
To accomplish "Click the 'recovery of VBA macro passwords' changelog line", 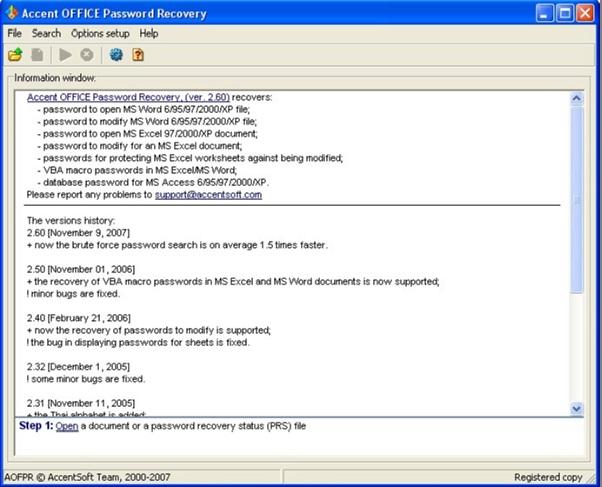I will [x=233, y=282].
